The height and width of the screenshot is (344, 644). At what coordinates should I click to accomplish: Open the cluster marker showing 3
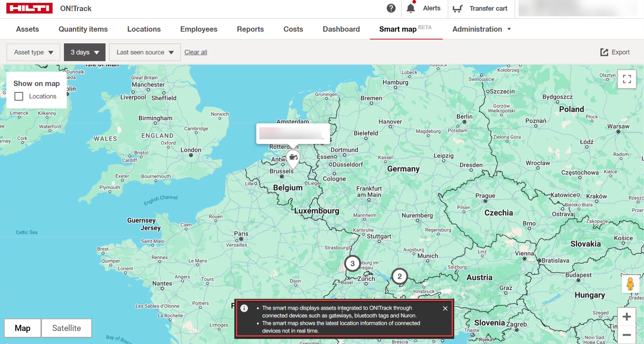352,263
